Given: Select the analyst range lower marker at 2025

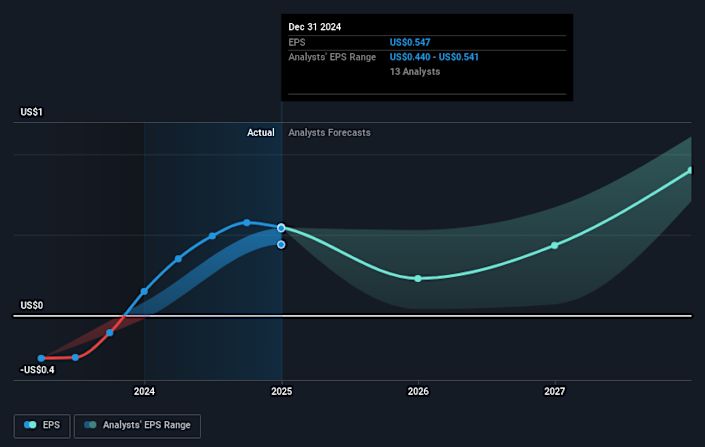Looking at the screenshot, I should pos(281,245).
